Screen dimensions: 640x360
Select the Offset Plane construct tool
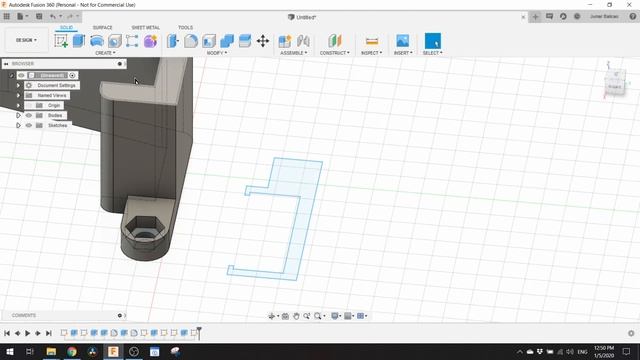click(335, 41)
